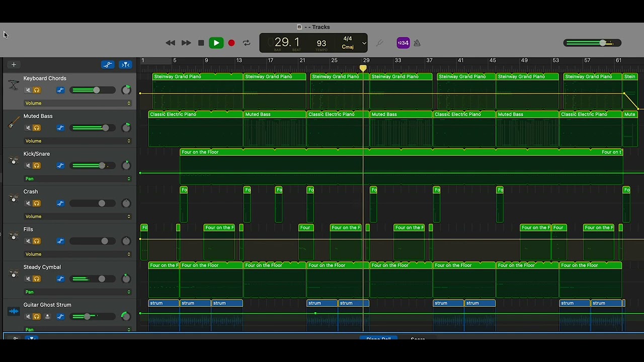
Task: Click the drum kit icon of Steady Cymbal
Action: [x=14, y=274]
